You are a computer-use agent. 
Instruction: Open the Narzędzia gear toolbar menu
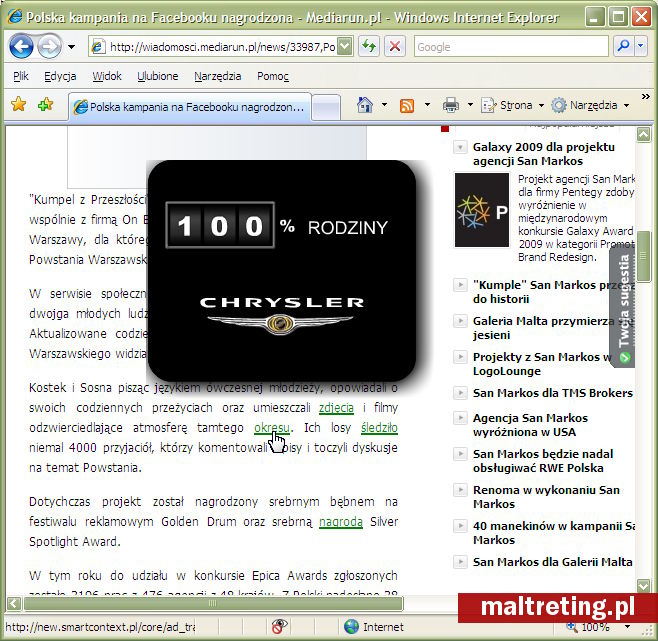point(590,105)
